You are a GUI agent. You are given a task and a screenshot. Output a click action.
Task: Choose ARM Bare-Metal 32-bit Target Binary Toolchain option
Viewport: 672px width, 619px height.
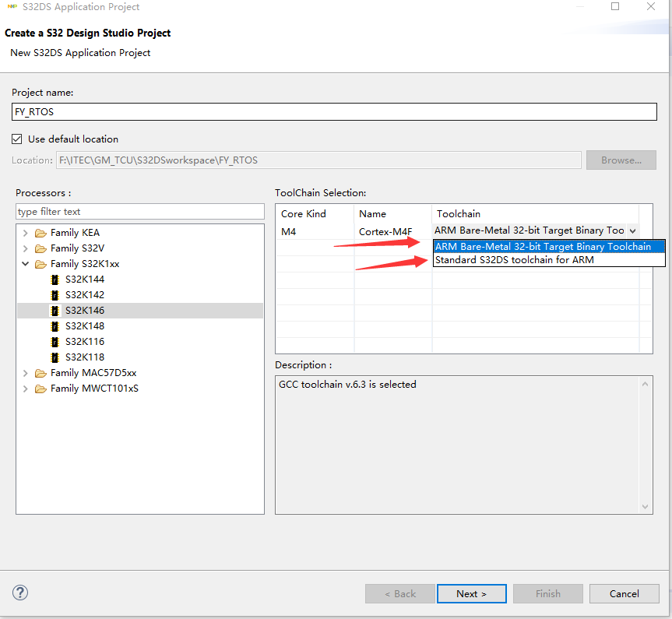(549, 247)
